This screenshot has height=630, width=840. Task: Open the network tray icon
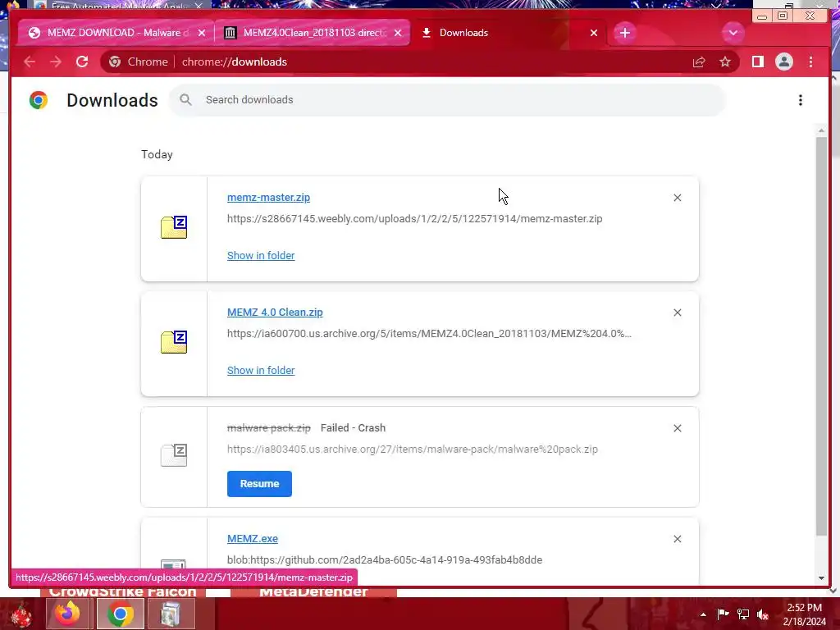(743, 614)
